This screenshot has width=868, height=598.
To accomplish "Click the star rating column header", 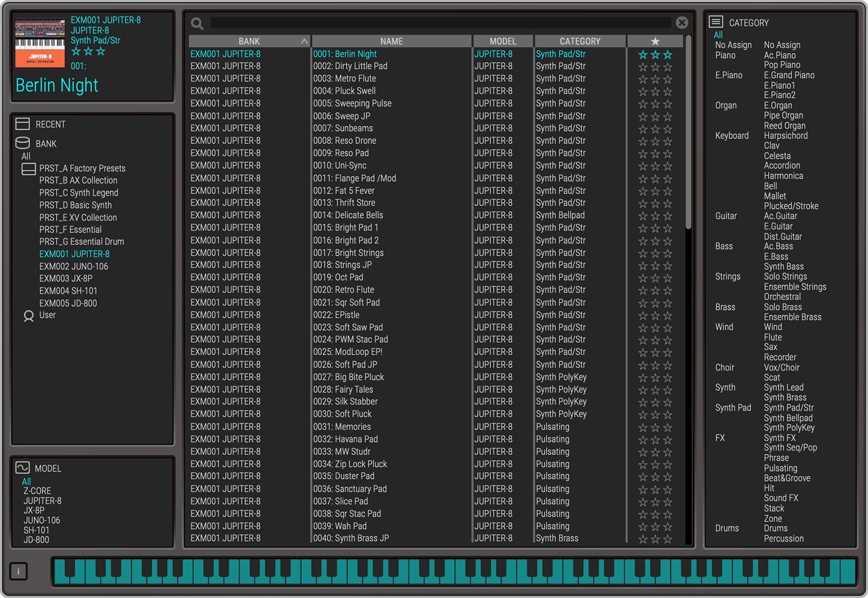I will [x=655, y=41].
